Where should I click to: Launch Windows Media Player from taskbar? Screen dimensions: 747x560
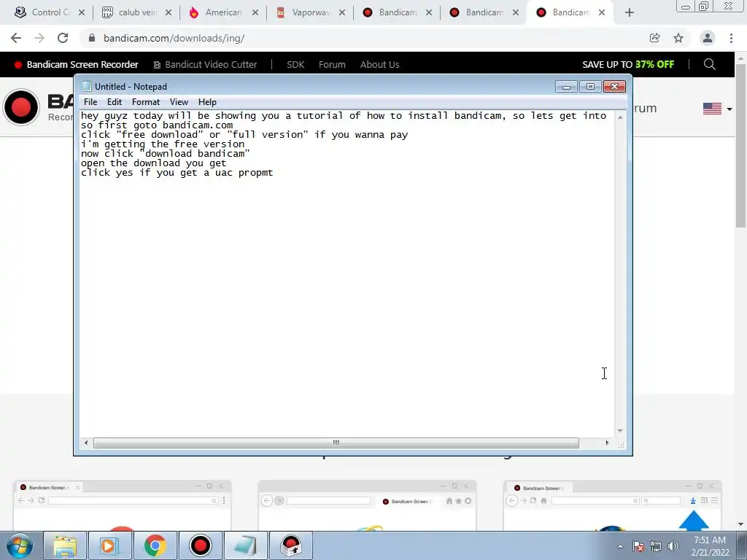pyautogui.click(x=109, y=545)
